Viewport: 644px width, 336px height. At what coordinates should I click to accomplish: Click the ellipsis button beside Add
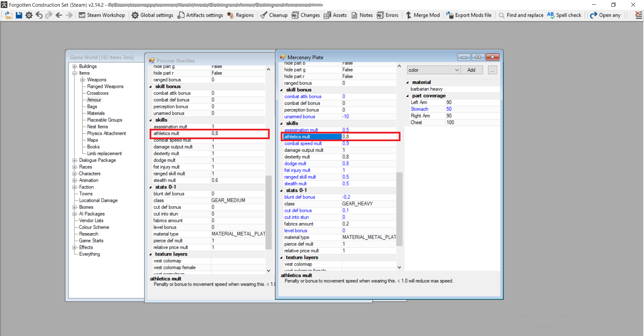click(x=492, y=70)
